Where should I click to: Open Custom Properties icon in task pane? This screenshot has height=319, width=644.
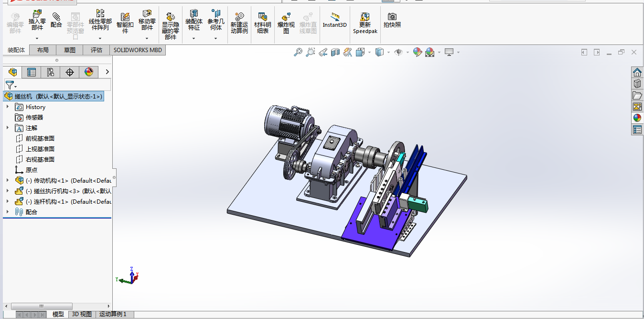(637, 129)
